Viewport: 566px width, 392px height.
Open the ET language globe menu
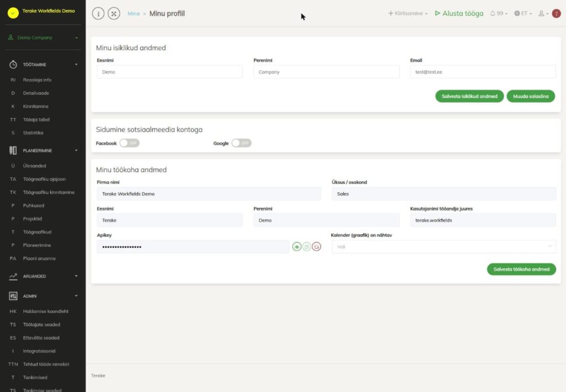(x=523, y=13)
